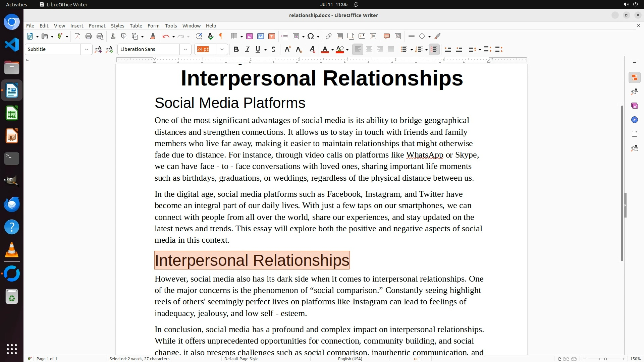Viewport: 644px width, 362px height.
Task: Open the Styles menu
Action: (x=117, y=26)
